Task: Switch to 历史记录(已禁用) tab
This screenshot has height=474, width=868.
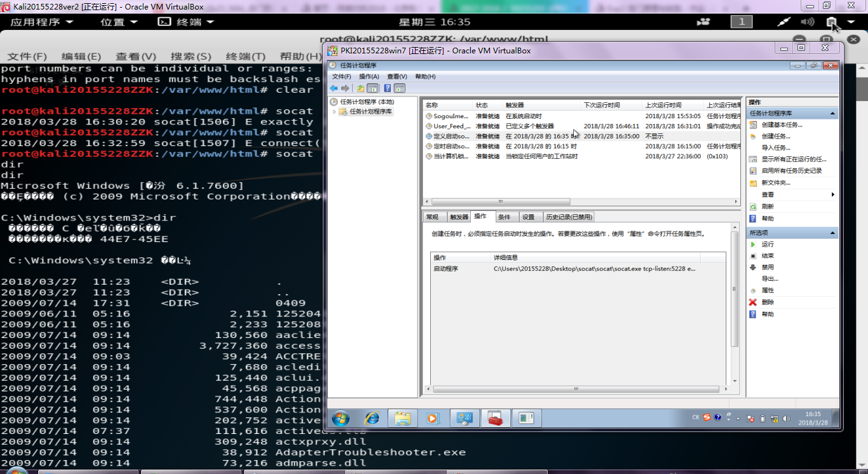Action: 569,217
